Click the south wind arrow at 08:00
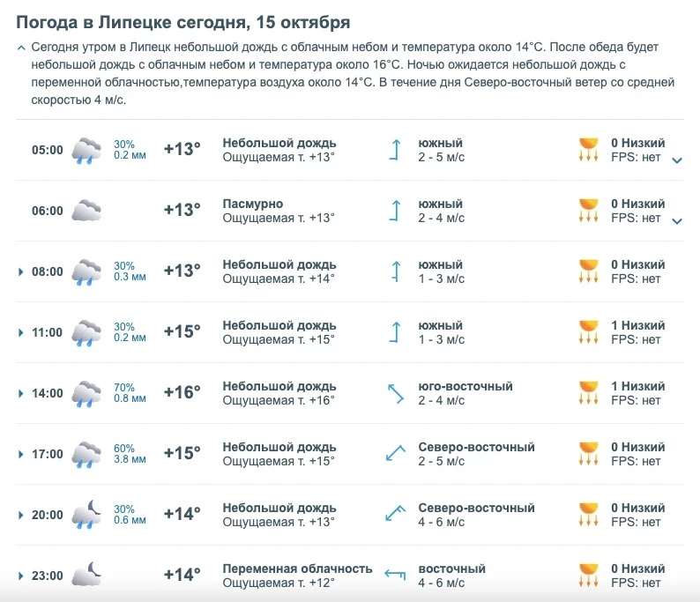700x602 pixels. 396,271
